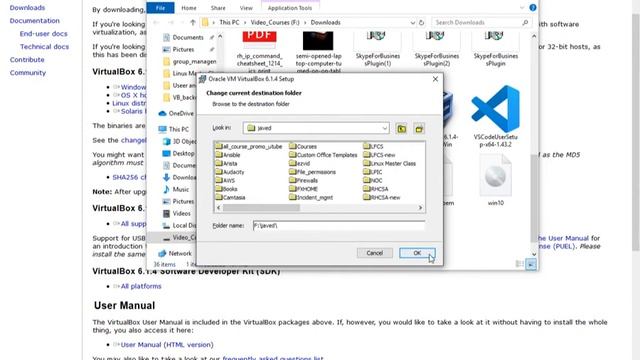
Task: Open Application Tools tab in Explorer
Action: coord(290,8)
